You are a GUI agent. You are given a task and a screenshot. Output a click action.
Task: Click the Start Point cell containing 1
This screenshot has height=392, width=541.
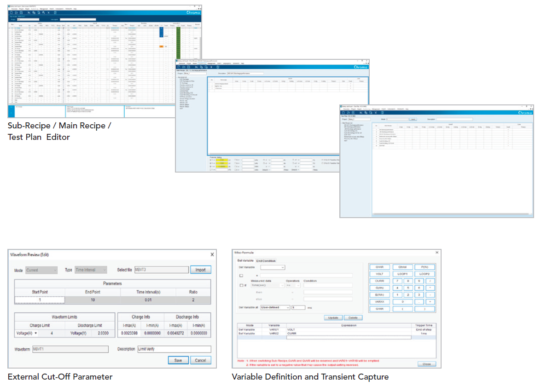click(x=40, y=300)
